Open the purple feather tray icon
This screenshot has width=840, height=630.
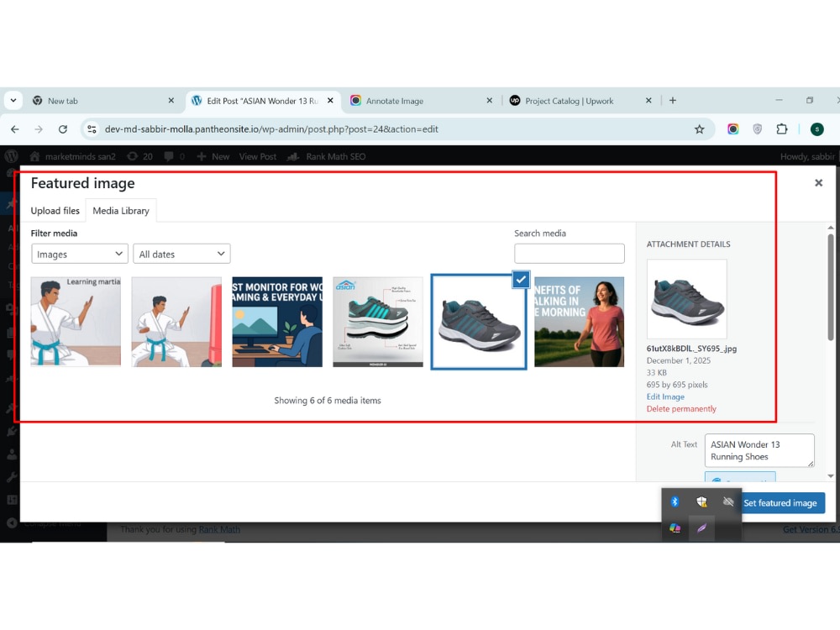click(x=701, y=528)
